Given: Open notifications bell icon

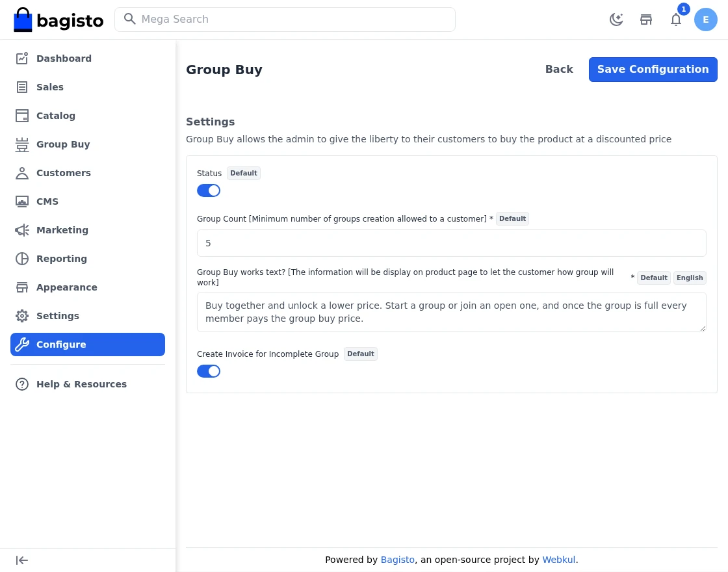Looking at the screenshot, I should pos(676,19).
